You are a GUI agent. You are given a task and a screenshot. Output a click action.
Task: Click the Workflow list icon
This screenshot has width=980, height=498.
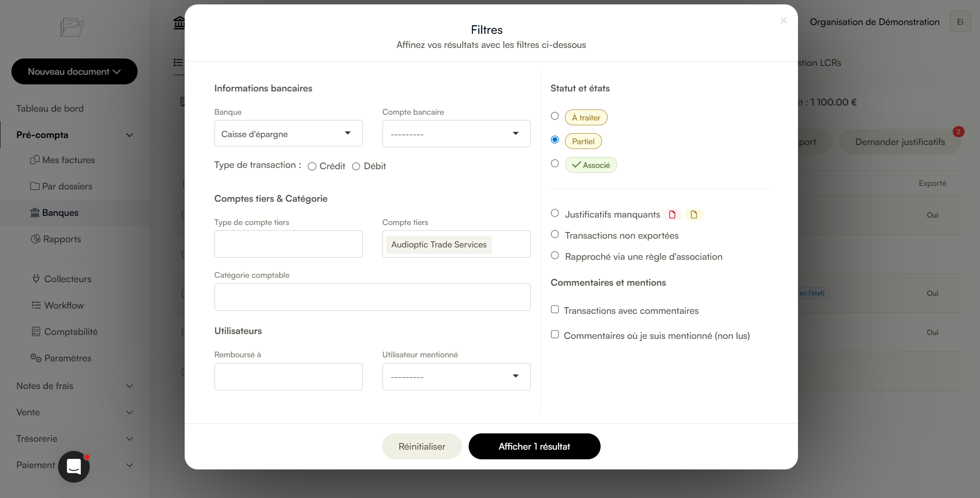(x=36, y=305)
